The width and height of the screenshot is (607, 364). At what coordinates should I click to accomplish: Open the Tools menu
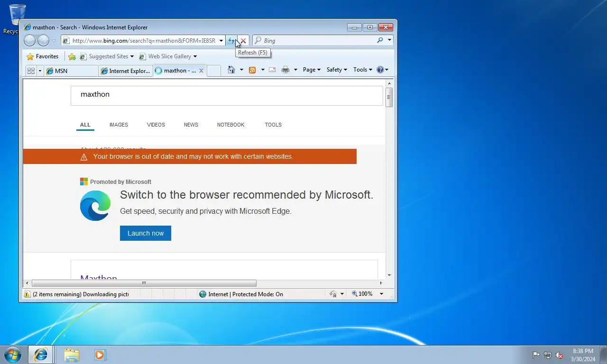pyautogui.click(x=363, y=70)
